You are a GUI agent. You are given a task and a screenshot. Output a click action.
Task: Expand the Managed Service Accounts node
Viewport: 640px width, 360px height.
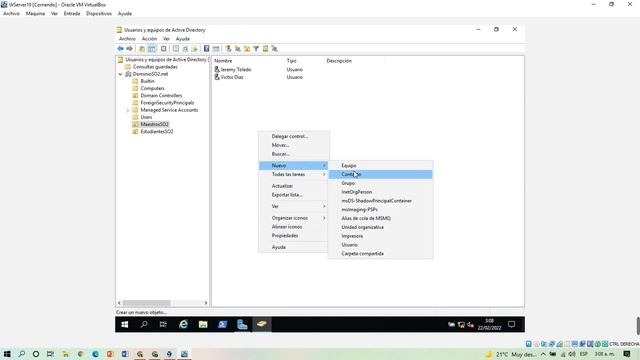click(128, 110)
